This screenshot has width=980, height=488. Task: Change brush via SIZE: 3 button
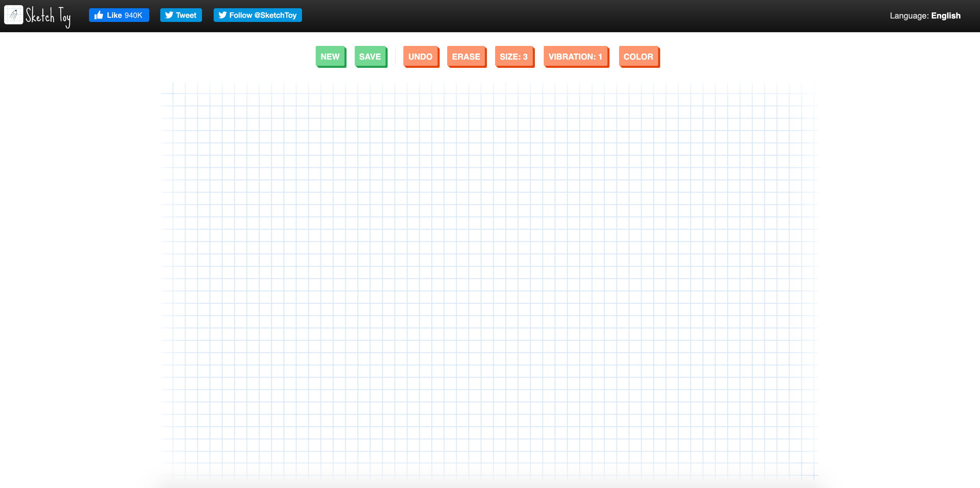(514, 57)
